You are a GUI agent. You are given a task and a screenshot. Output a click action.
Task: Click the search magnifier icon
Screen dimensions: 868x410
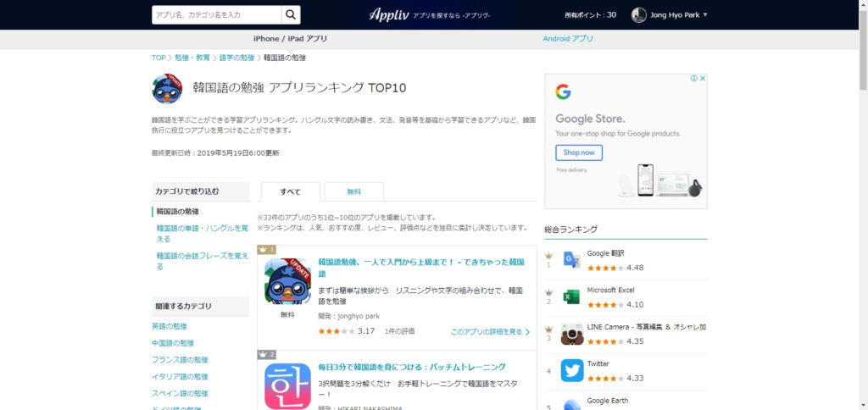(x=291, y=14)
